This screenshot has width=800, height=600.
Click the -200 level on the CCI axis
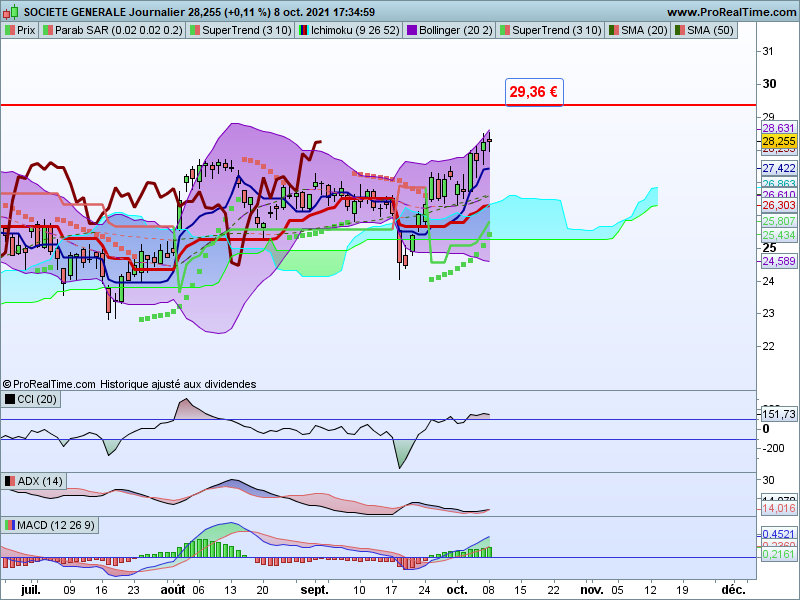pos(773,448)
